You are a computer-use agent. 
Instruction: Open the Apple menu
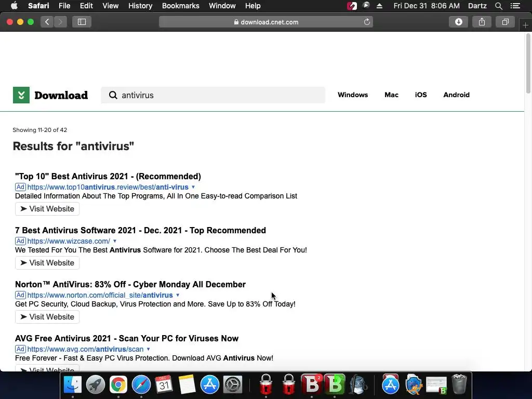(x=14, y=6)
